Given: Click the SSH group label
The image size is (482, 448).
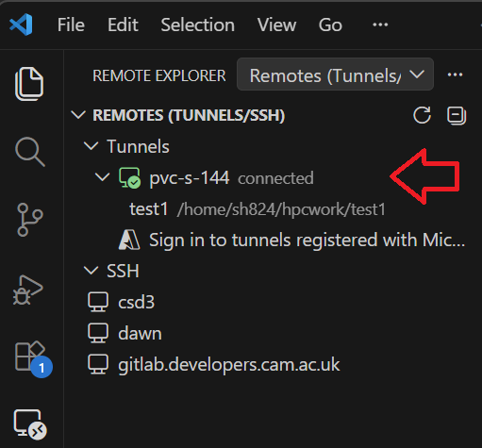Looking at the screenshot, I should tap(123, 271).
